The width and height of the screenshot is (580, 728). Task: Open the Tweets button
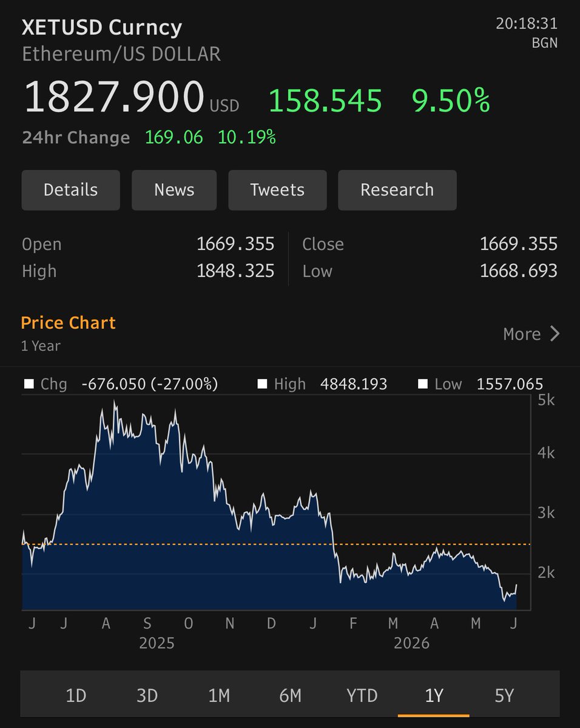tap(277, 190)
